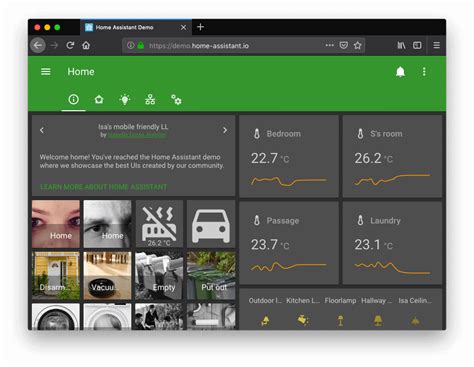Select the info view tab
This screenshot has height=367, width=474.
[73, 99]
